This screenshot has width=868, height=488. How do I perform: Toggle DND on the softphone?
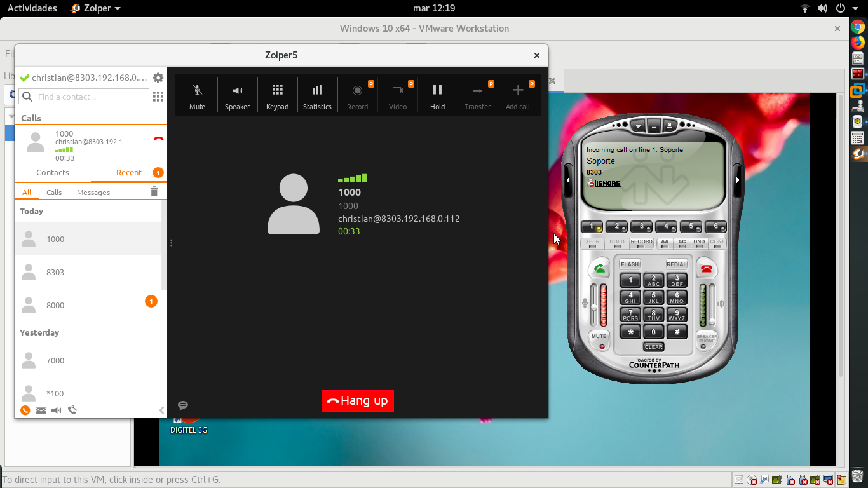[699, 243]
